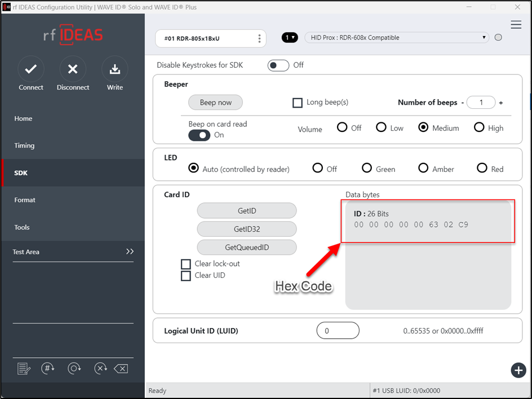Click "0..65535 or 0x0000..0xffff" hint text
532x399 pixels.
point(443,331)
